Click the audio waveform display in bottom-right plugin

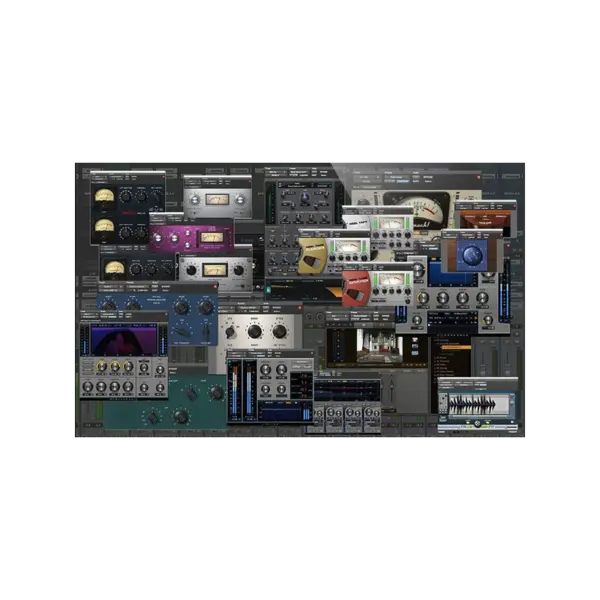(478, 404)
